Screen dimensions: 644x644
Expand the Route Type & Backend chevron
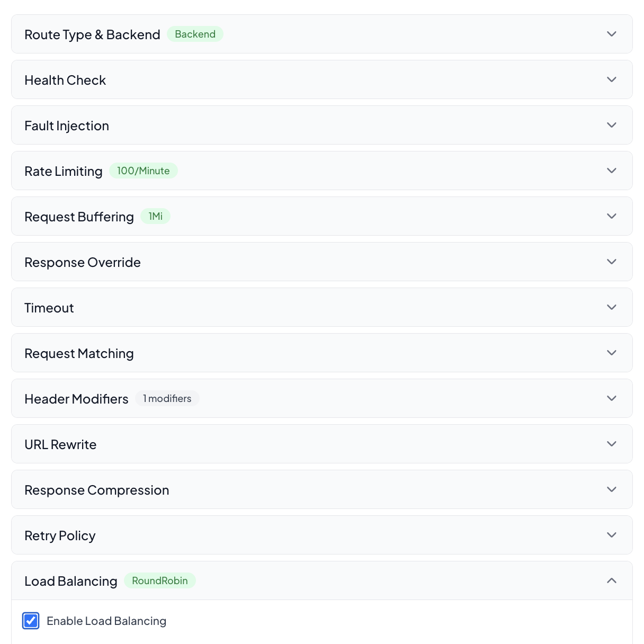(x=612, y=34)
